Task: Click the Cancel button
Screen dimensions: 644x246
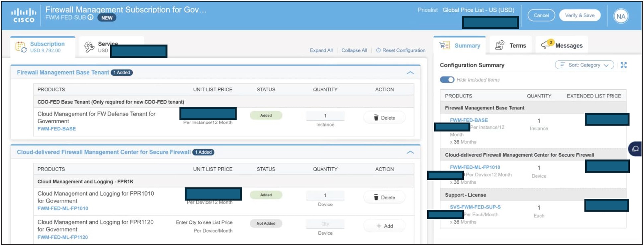Action: click(541, 15)
